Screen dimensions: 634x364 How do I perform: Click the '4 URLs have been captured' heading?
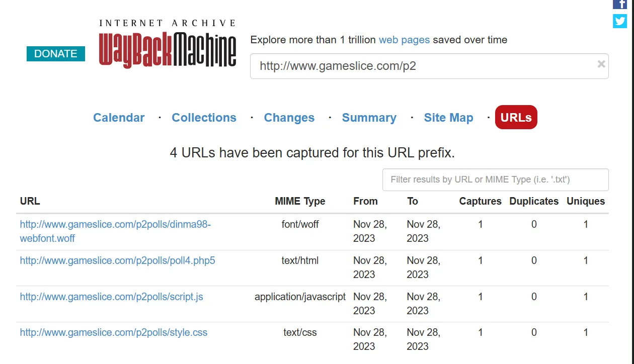pyautogui.click(x=312, y=152)
